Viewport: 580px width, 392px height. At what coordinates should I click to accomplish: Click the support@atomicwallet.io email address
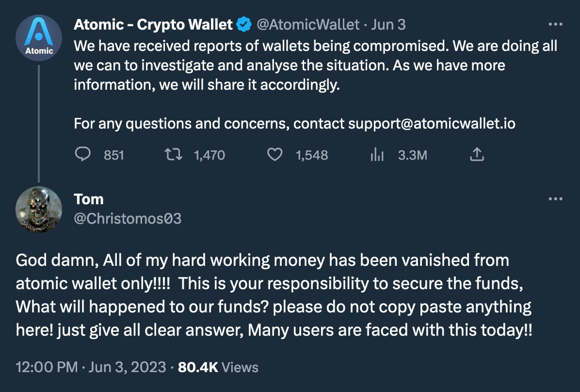(432, 124)
